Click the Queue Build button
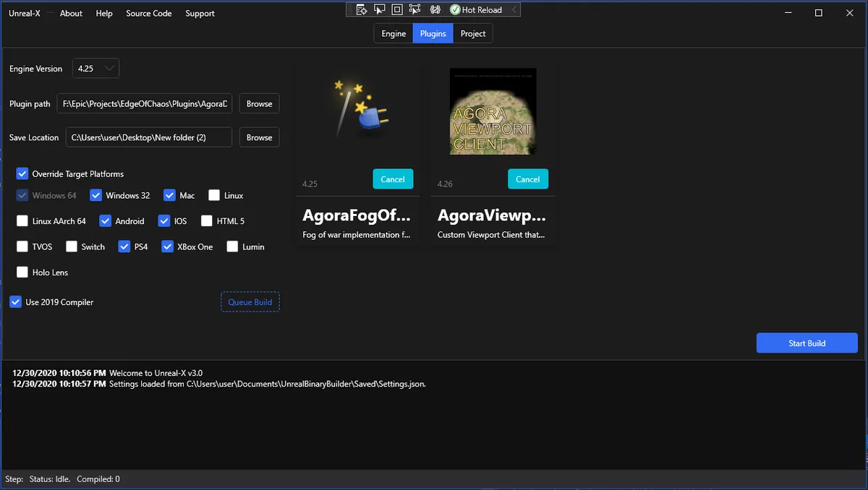This screenshot has height=490, width=868. pos(250,302)
